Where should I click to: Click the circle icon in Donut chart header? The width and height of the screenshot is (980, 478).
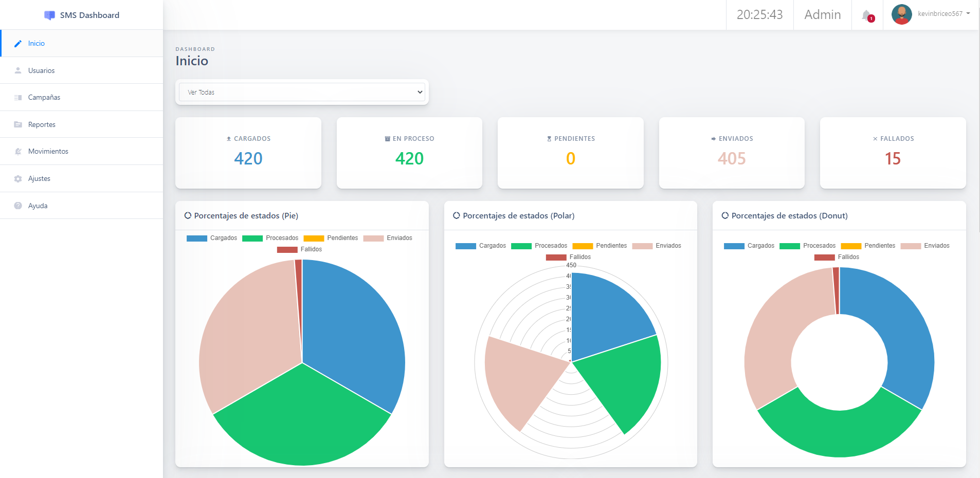(x=725, y=215)
